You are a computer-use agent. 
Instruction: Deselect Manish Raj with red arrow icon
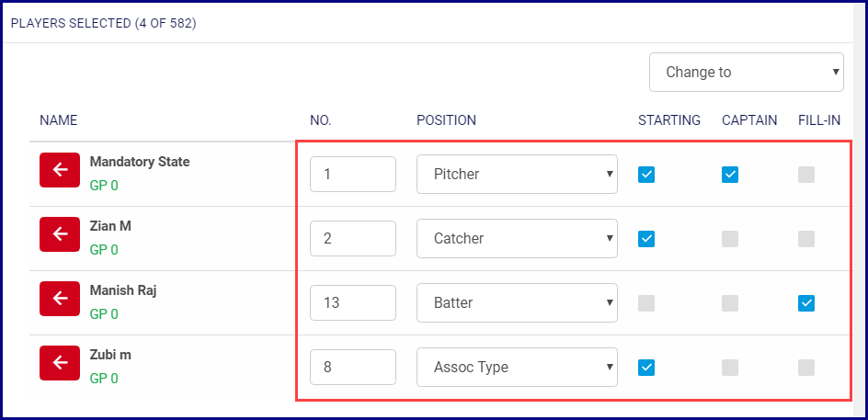(60, 299)
